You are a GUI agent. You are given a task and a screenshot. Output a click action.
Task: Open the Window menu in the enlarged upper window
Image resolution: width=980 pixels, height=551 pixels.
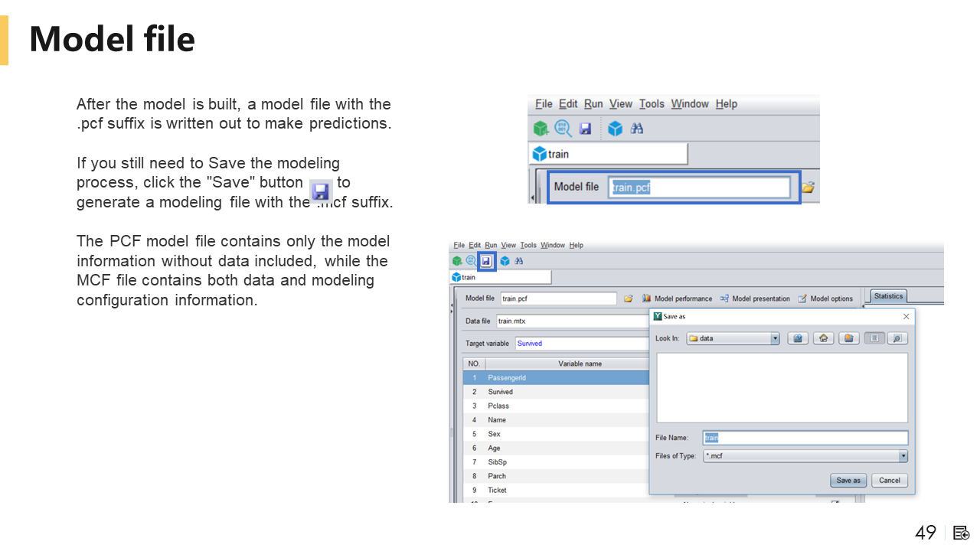690,104
